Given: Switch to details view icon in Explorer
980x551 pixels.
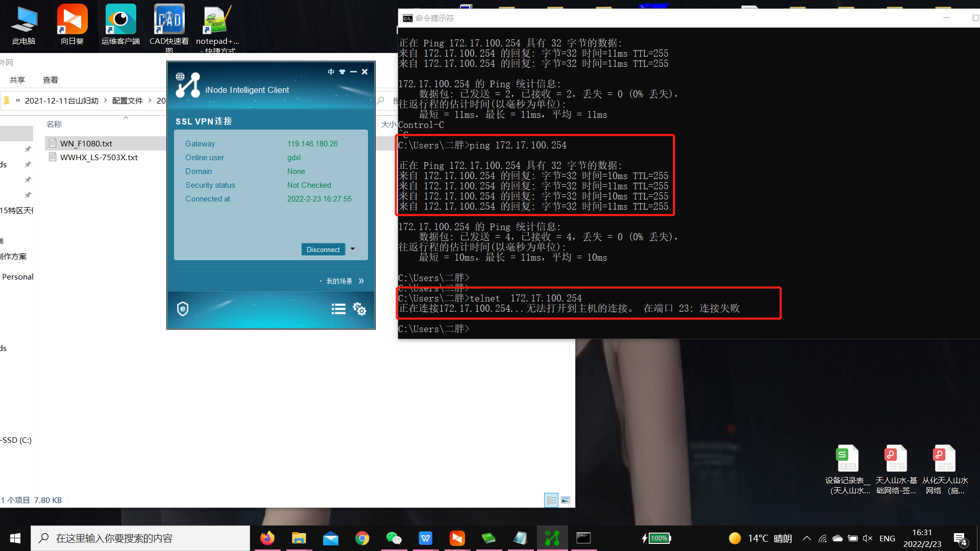Looking at the screenshot, I should tap(551, 500).
